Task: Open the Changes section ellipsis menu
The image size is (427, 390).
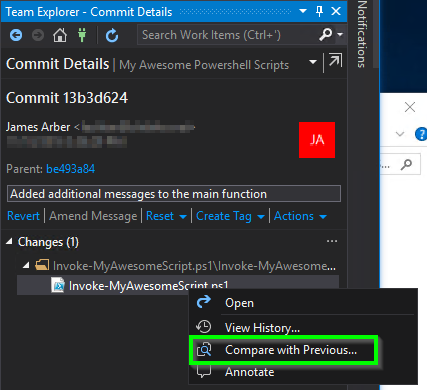Action: pyautogui.click(x=332, y=241)
